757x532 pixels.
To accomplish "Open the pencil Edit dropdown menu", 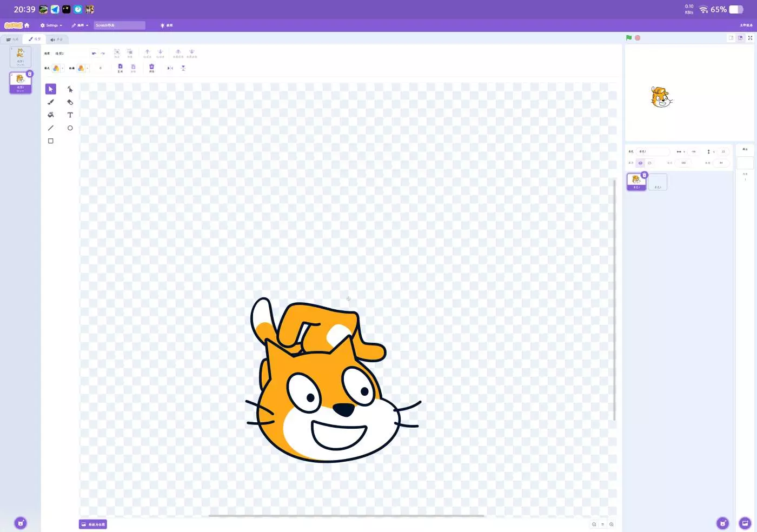I will pos(79,25).
